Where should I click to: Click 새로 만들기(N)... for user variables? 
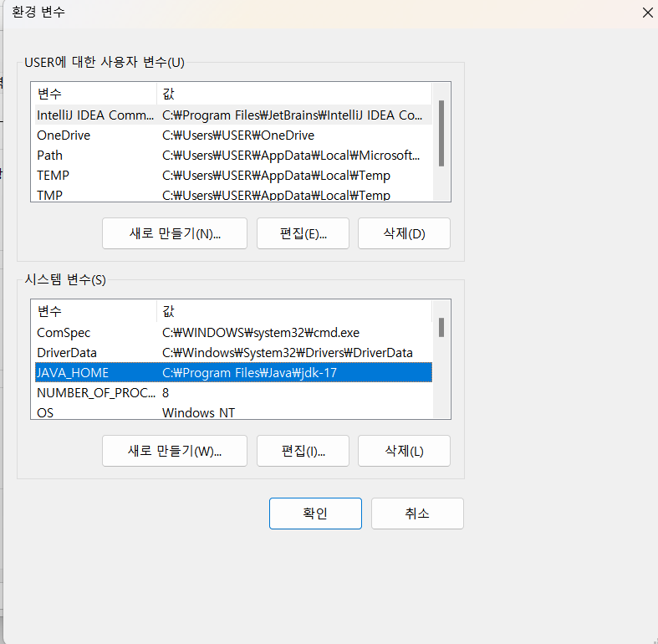pos(175,233)
